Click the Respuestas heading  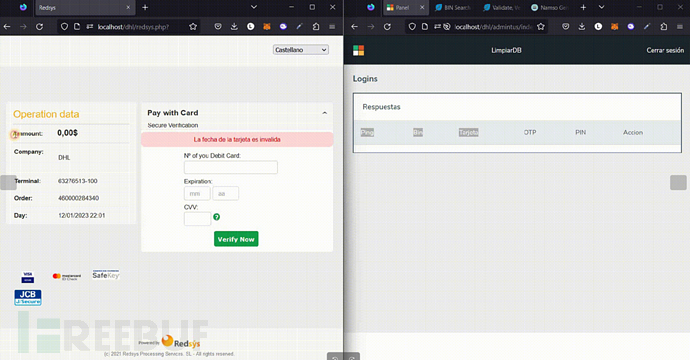tap(382, 107)
